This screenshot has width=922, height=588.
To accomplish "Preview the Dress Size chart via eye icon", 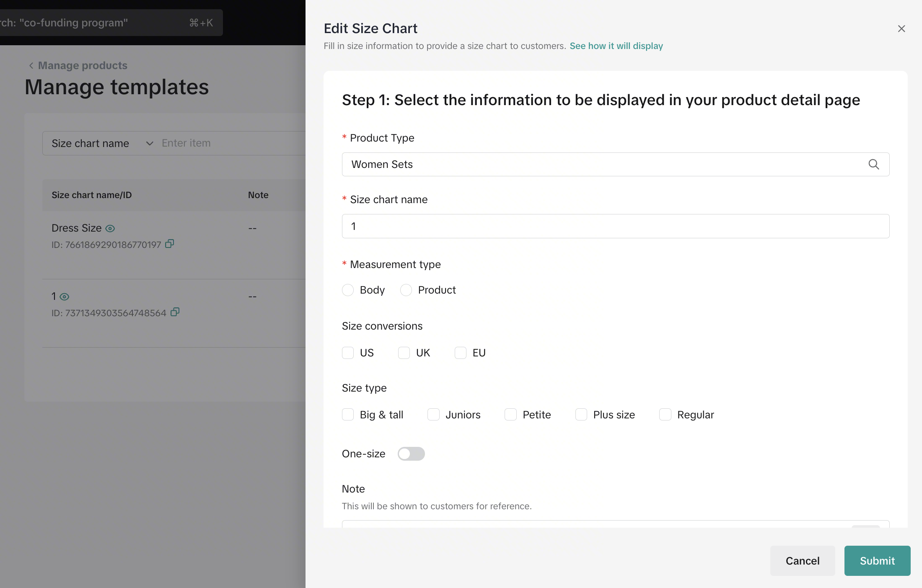I will pyautogui.click(x=110, y=228).
